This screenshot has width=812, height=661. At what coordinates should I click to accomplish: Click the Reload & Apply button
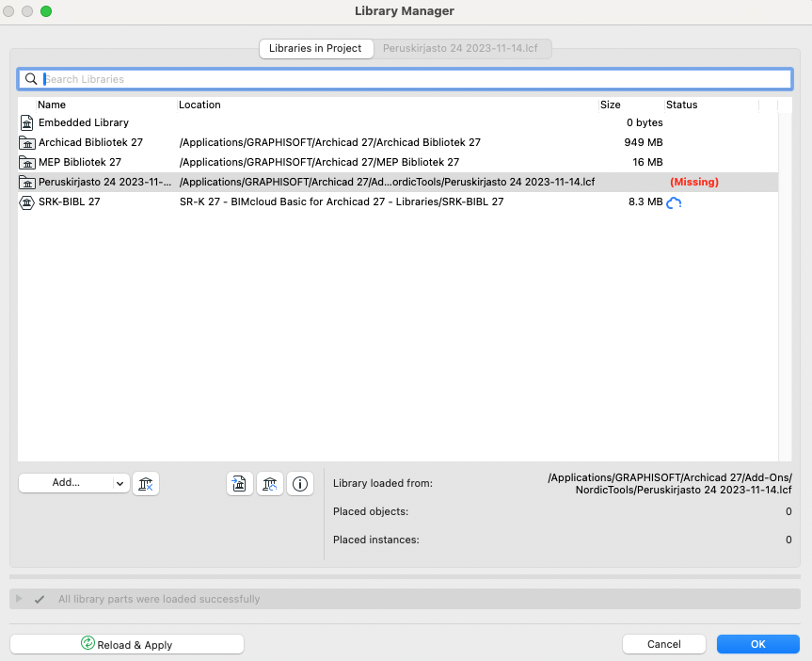(127, 644)
